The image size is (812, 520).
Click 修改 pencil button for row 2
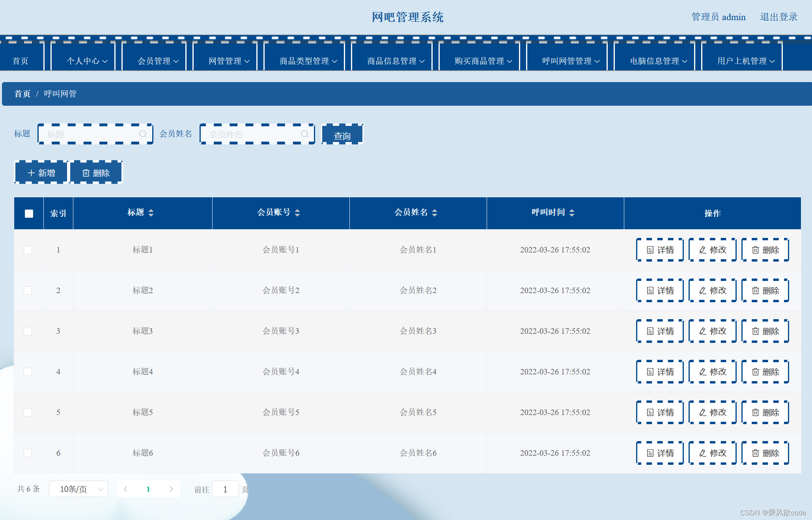712,290
